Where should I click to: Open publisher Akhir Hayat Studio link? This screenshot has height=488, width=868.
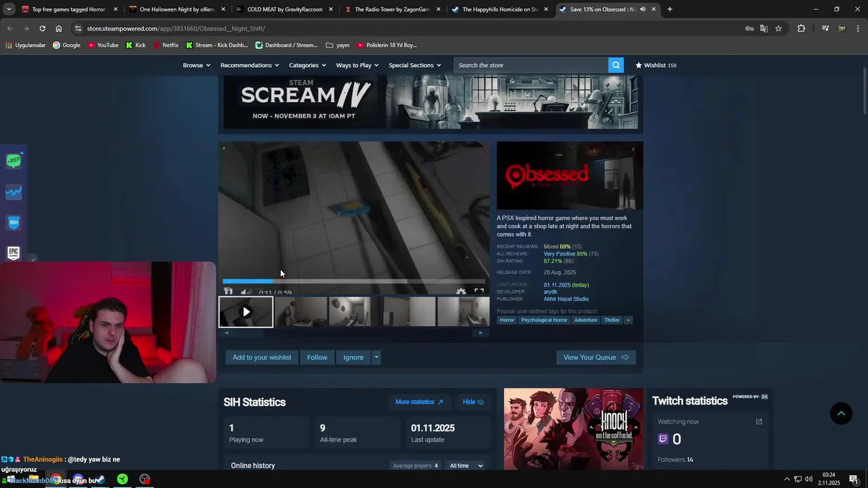point(566,299)
